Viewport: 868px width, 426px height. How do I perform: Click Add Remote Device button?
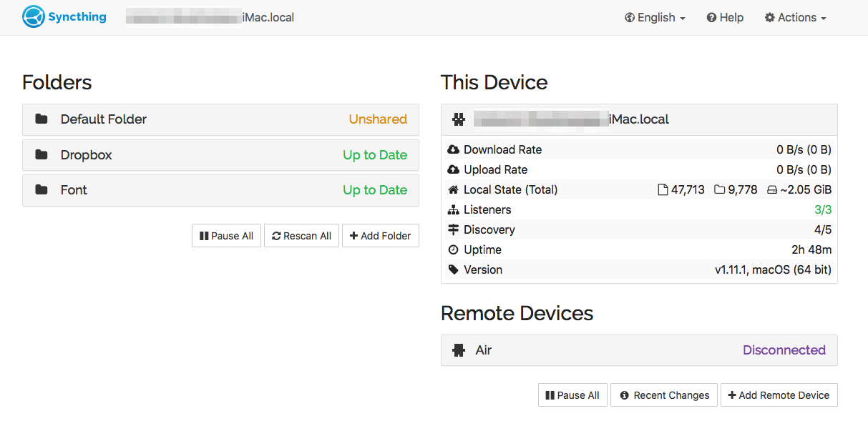point(779,395)
